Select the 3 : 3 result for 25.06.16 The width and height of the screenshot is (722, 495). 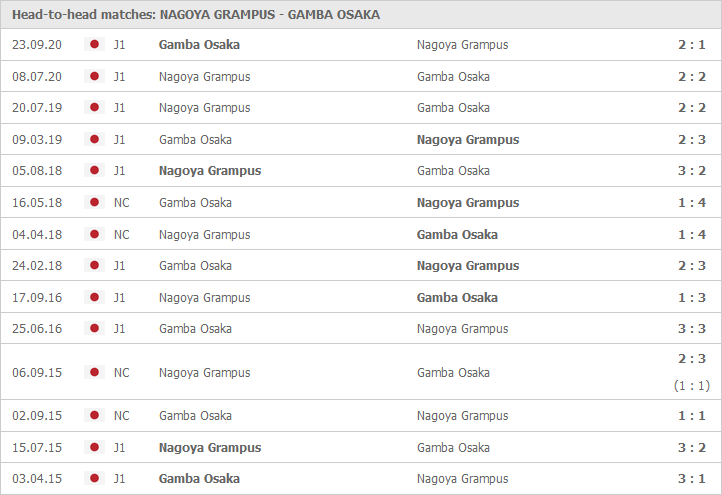[x=692, y=329]
